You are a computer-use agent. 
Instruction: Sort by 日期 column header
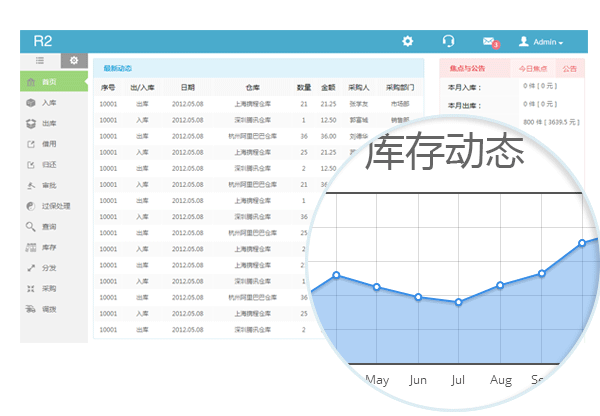[x=188, y=87]
